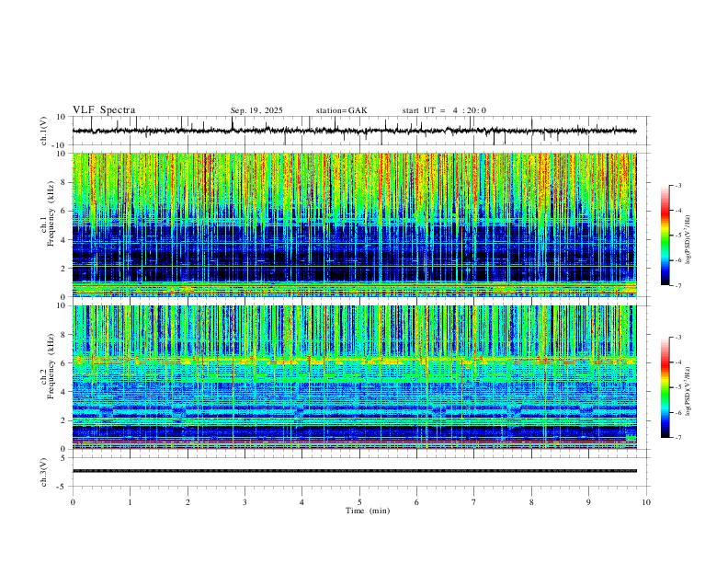Click time axis tick label "2"
The width and height of the screenshot is (728, 563).
[x=188, y=502]
